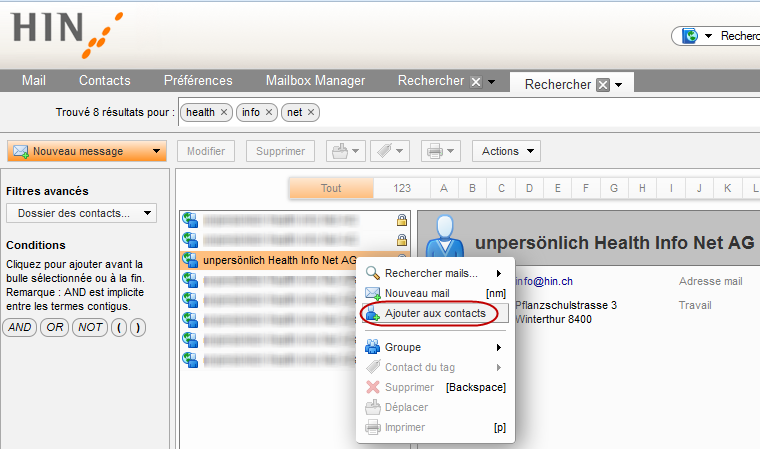Select unpersönlich Health Info Net AG contact
This screenshot has width=760, height=449.
click(280, 260)
